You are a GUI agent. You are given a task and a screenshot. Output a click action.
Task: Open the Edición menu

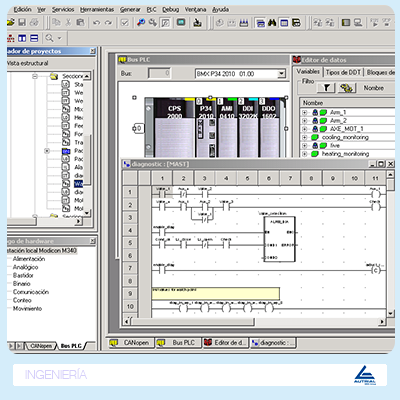(x=22, y=10)
